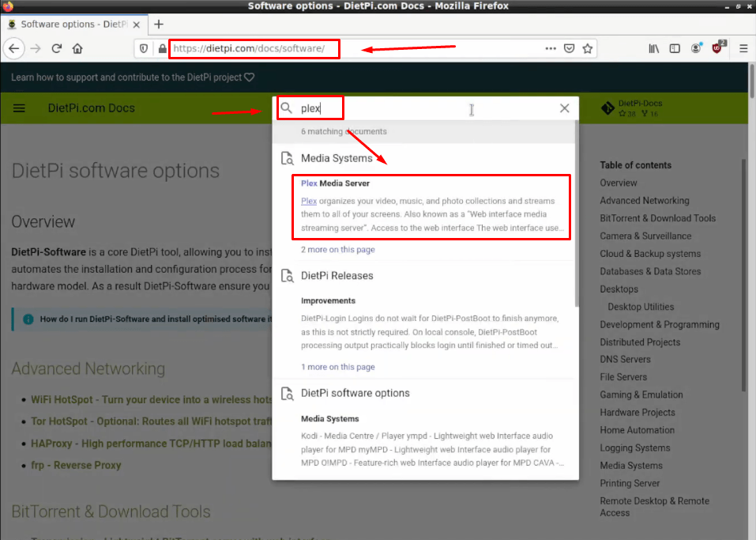Open a new browser tab
The width and height of the screenshot is (756, 540).
[159, 25]
